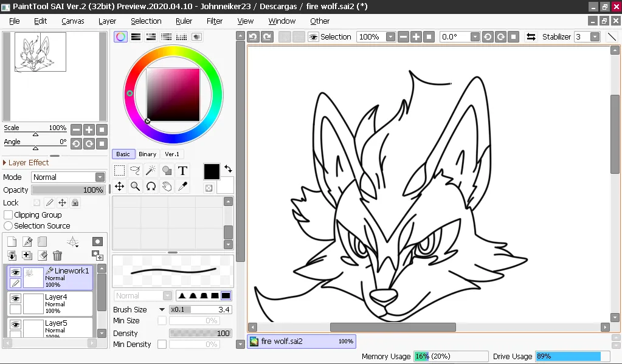Open the Stabilizer value dropdown
Viewport: 622px width, 364px height.
tap(595, 37)
